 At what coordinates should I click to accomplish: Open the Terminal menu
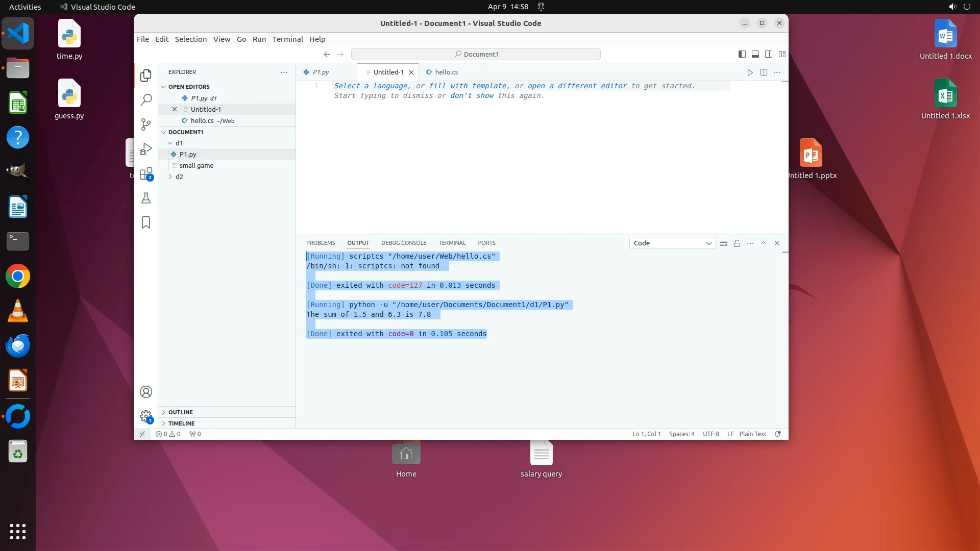(x=287, y=39)
